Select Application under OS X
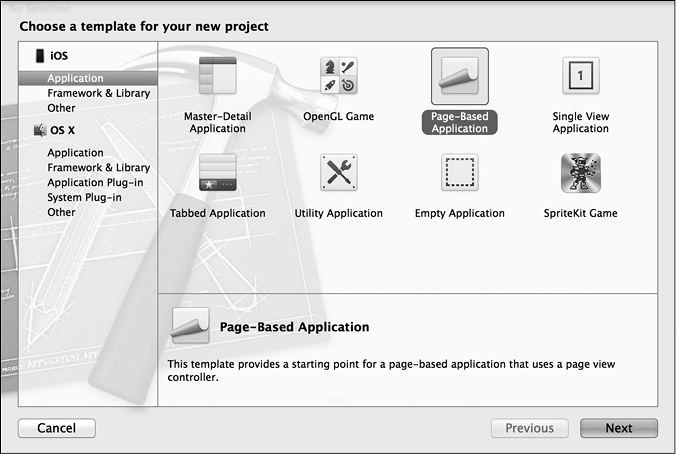 click(75, 153)
